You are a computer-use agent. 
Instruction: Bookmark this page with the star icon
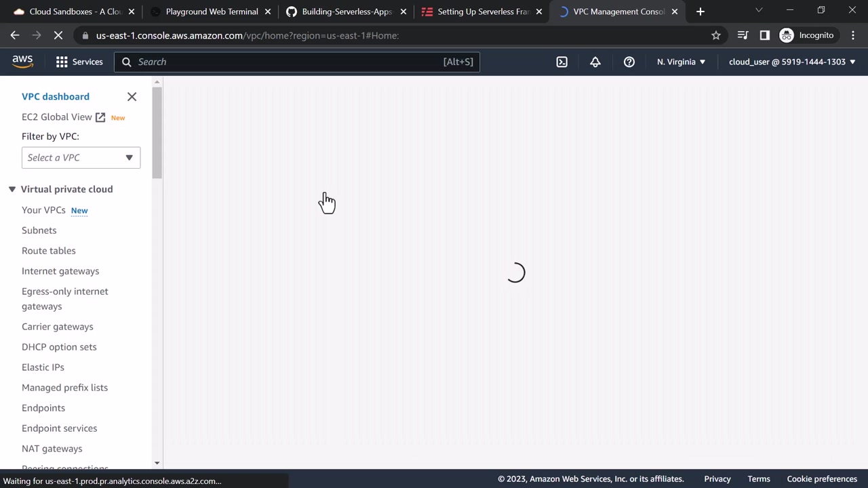click(716, 35)
